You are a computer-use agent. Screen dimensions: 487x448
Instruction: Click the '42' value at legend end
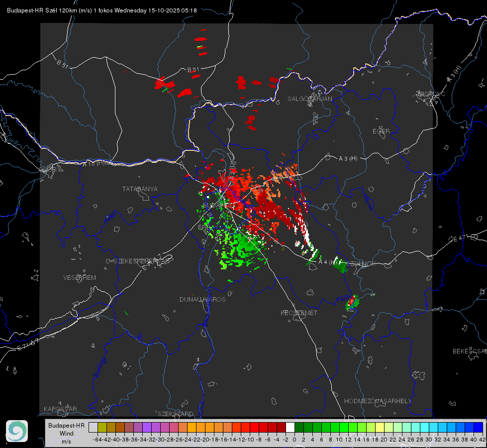[483, 440]
